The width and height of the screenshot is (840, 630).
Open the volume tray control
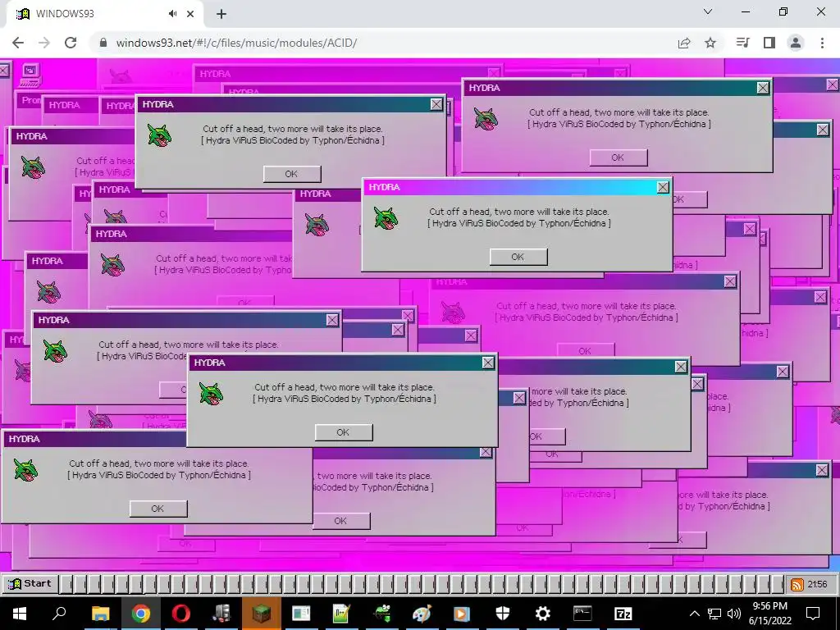(734, 614)
